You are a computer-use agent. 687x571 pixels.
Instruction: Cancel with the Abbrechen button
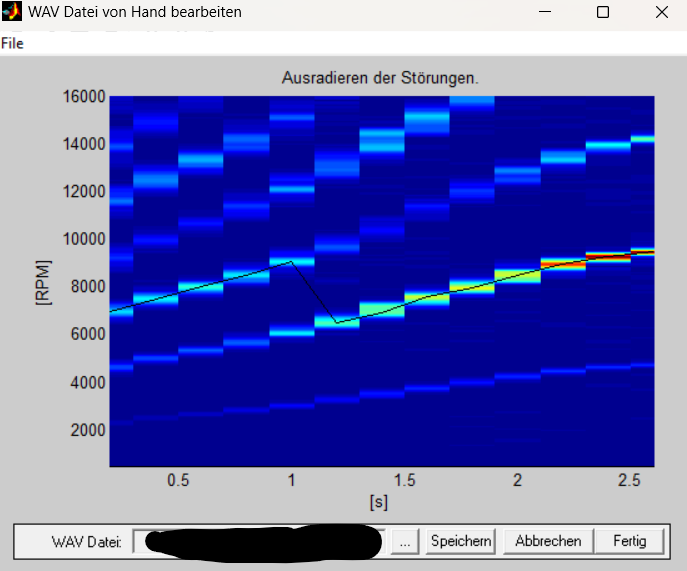pos(547,541)
